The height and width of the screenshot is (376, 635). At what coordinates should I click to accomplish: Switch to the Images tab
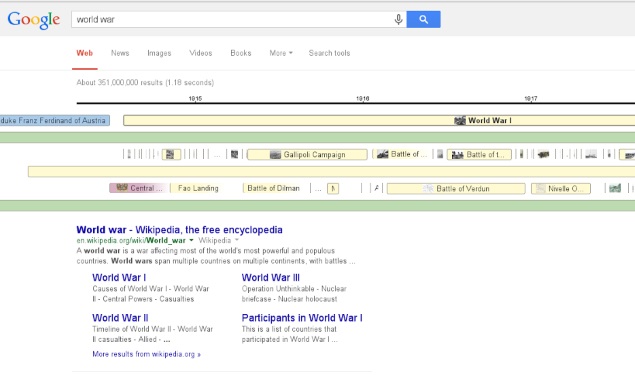159,53
